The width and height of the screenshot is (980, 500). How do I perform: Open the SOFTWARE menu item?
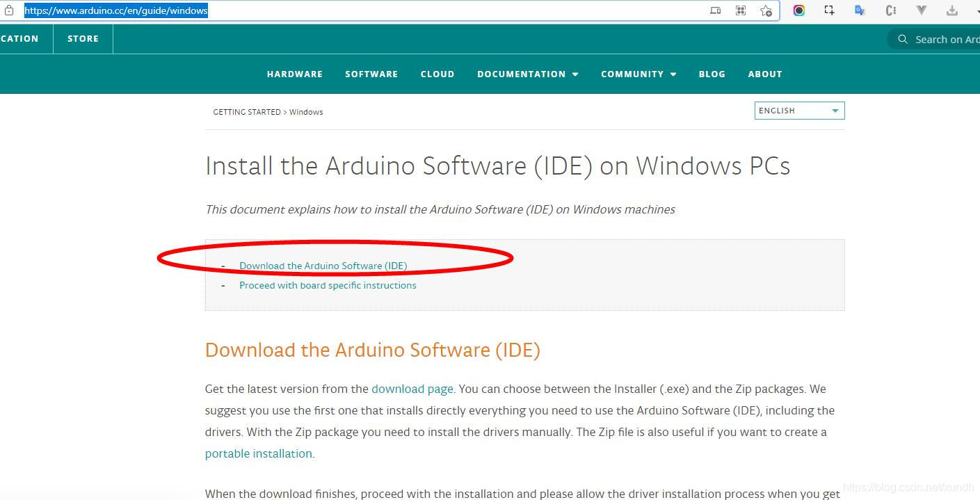pos(371,74)
